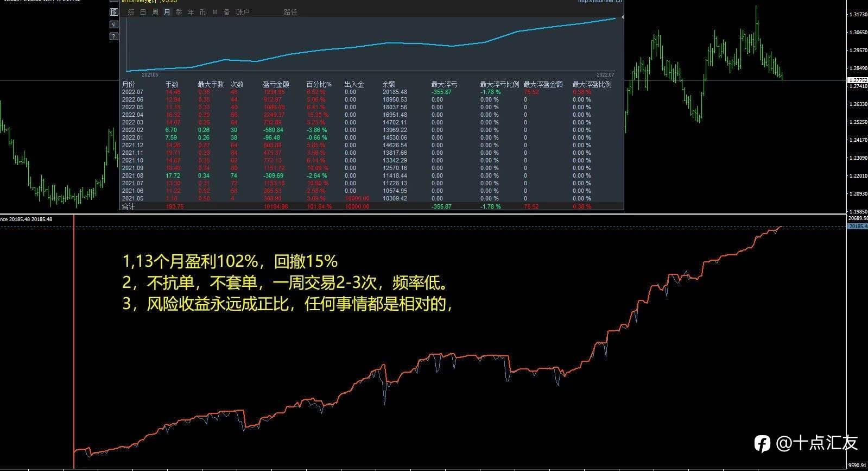Select the 2022.07 month row

[x=371, y=92]
